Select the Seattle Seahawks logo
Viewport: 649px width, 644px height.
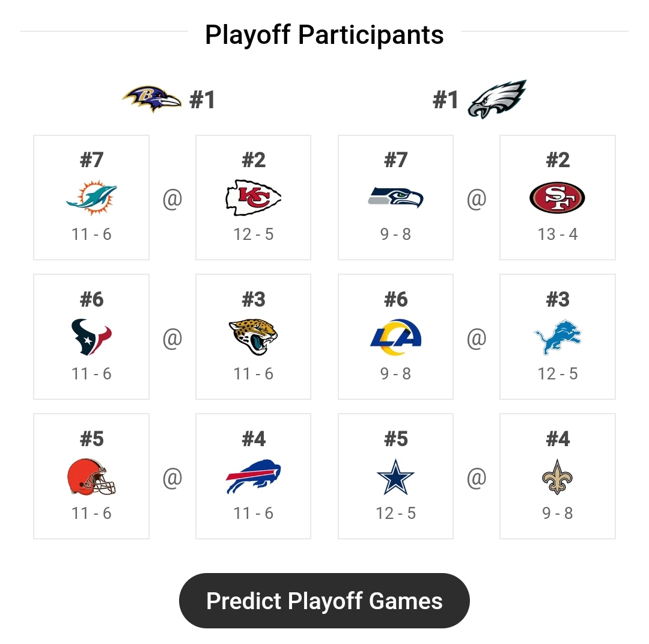pyautogui.click(x=395, y=197)
